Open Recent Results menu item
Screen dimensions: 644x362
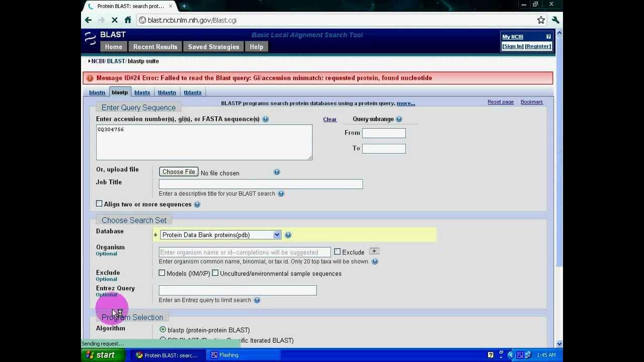tap(155, 47)
